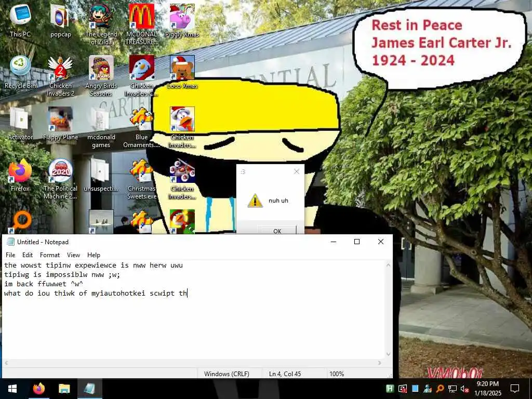
Task: Open the Recycle Bin
Action: pos(20,72)
